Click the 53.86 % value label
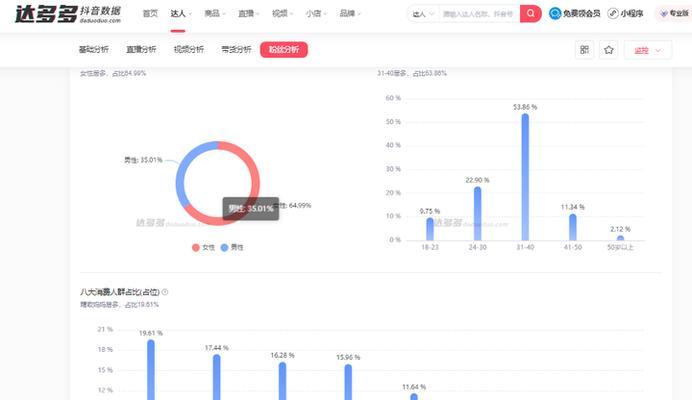The image size is (692, 400). pyautogui.click(x=525, y=107)
